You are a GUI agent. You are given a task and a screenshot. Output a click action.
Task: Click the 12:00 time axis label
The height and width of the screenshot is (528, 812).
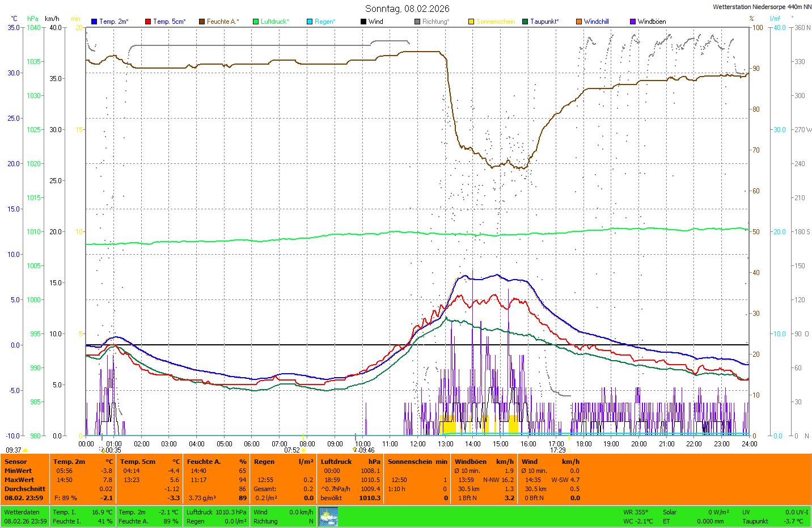418,444
